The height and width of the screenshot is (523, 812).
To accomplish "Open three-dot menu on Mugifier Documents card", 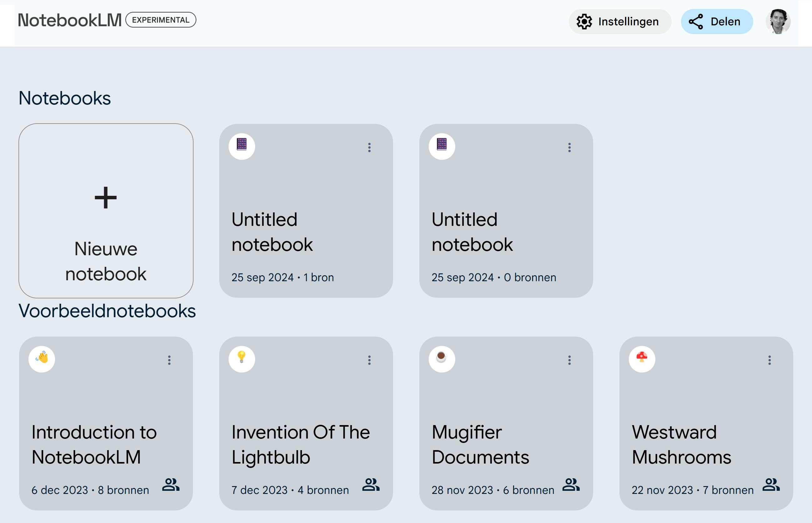I will (x=569, y=360).
